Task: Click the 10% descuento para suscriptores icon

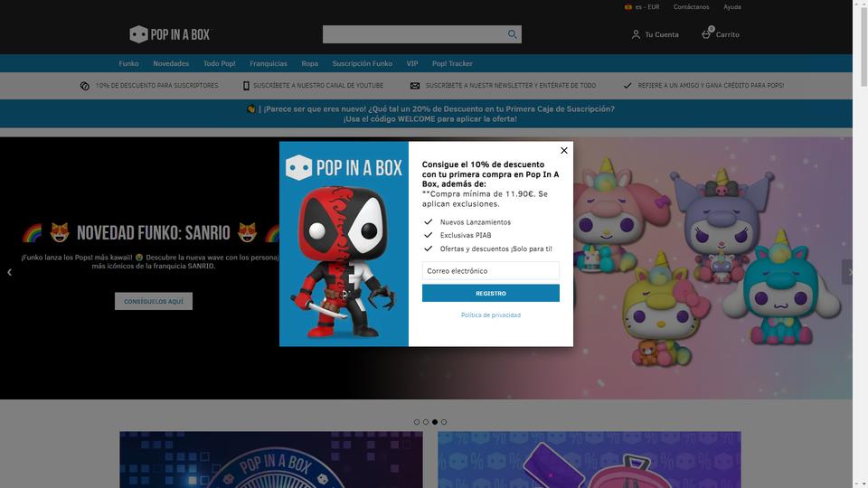Action: [x=85, y=86]
